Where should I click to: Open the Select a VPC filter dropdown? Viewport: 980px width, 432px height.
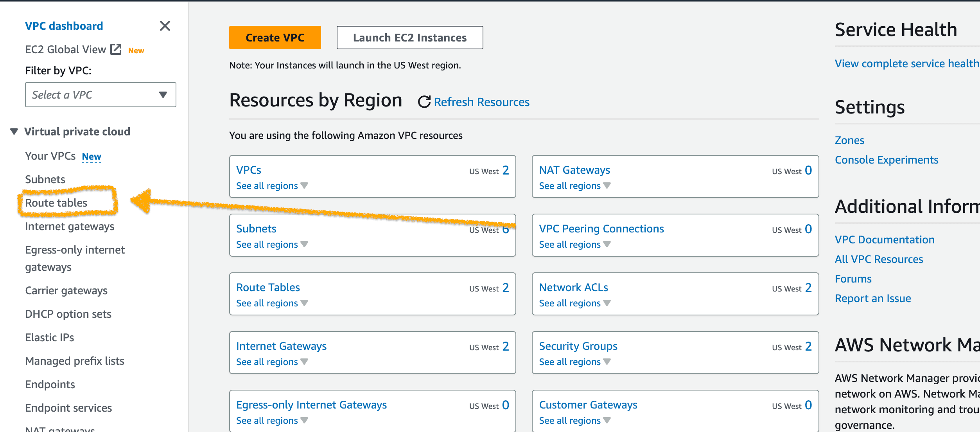click(x=101, y=95)
